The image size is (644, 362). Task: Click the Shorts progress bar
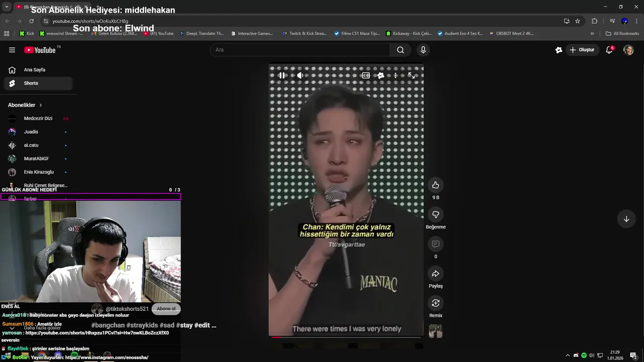(346, 337)
